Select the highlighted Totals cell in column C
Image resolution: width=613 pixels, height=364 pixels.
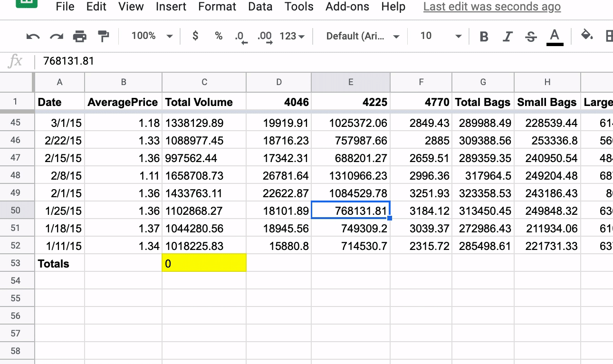pyautogui.click(x=204, y=263)
